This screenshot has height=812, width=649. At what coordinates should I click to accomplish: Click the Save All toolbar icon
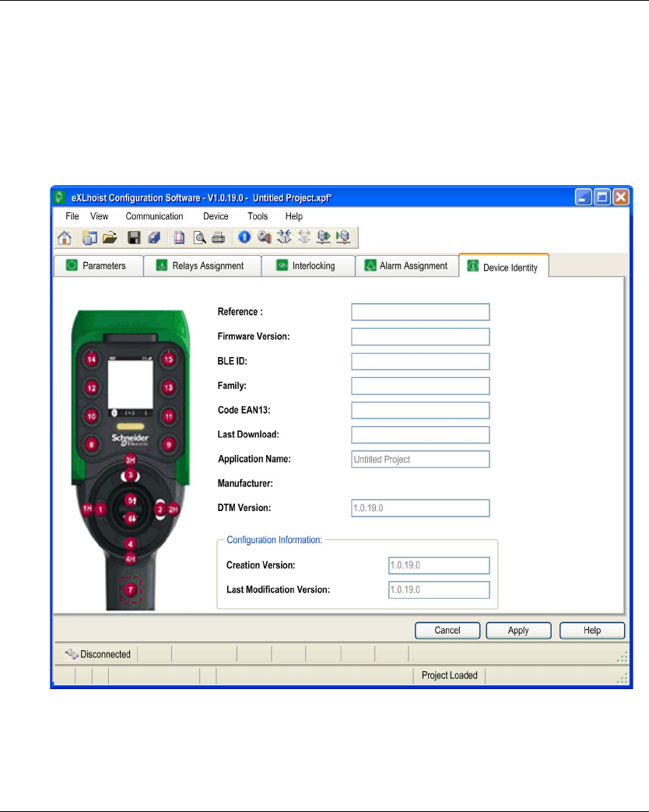154,238
